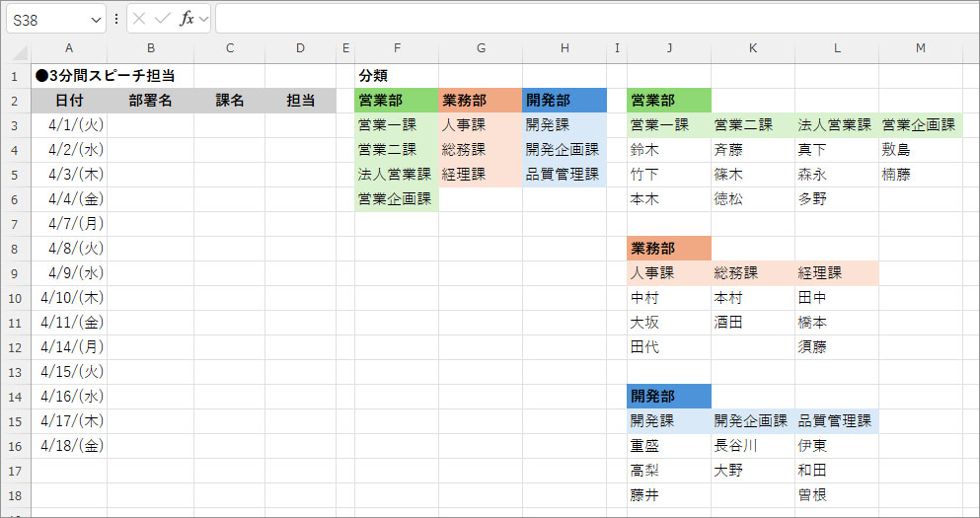Select 営業企画課 cell in column F
Image resolution: width=980 pixels, height=518 pixels.
397,199
